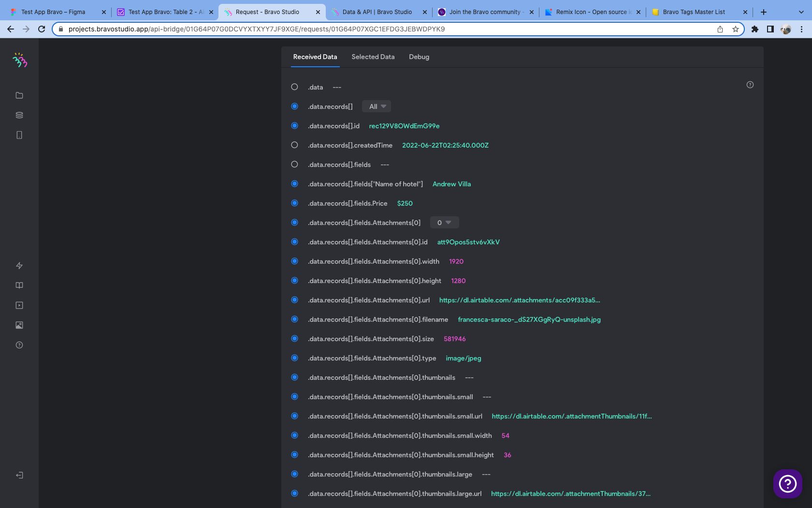Open the image gallery icon in sidebar
The width and height of the screenshot is (812, 508).
19,325
